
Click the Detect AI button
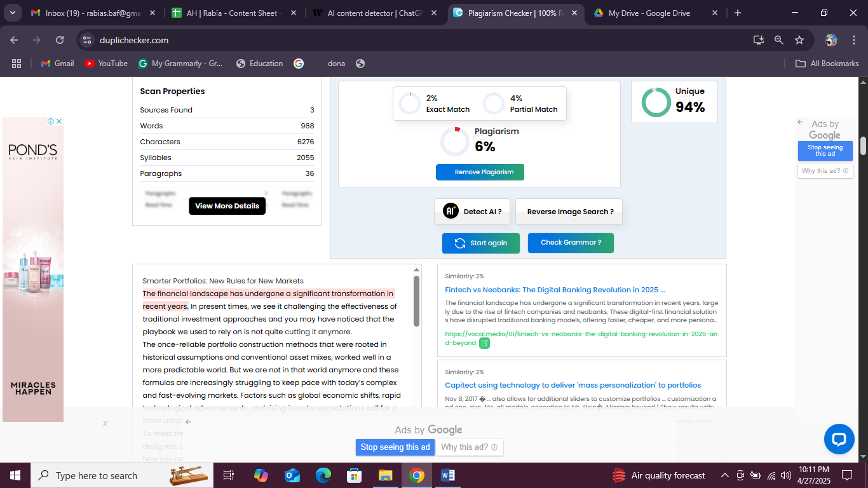tap(473, 212)
